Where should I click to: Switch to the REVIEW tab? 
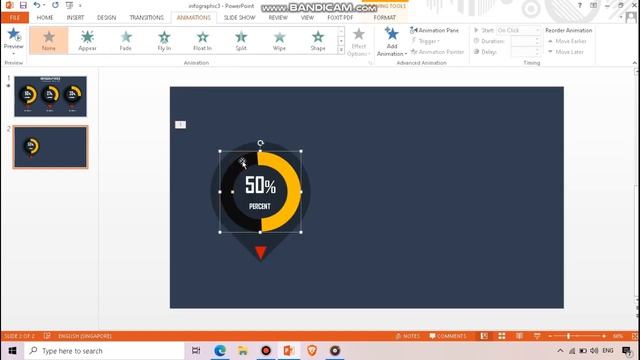[278, 18]
